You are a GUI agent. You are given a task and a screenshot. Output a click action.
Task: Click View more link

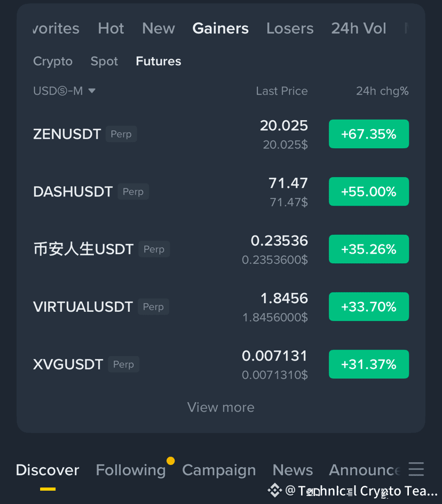click(221, 407)
